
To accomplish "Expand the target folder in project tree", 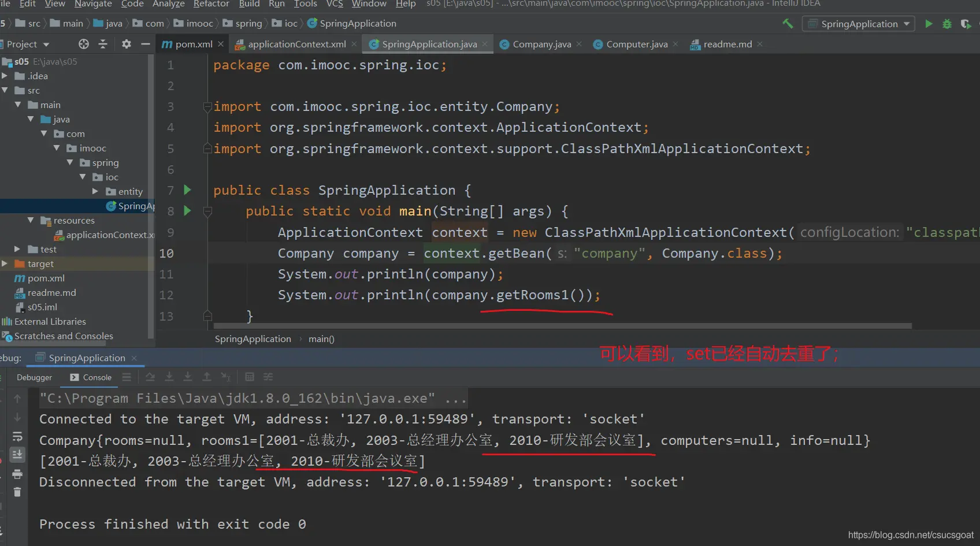I will 5,263.
